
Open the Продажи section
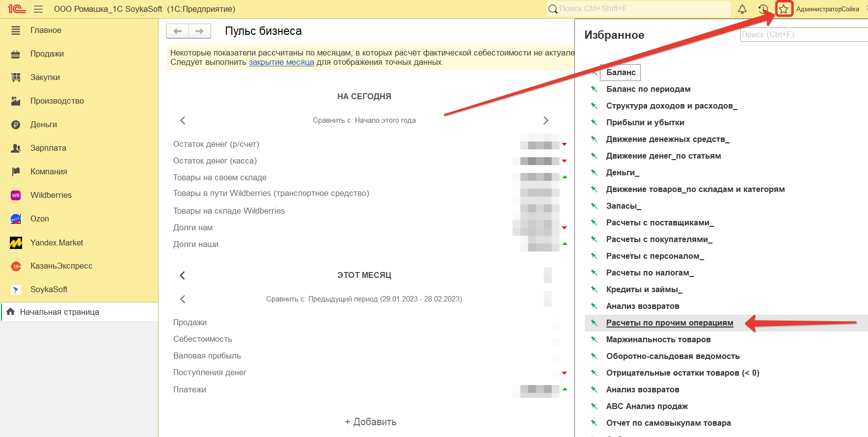click(47, 54)
